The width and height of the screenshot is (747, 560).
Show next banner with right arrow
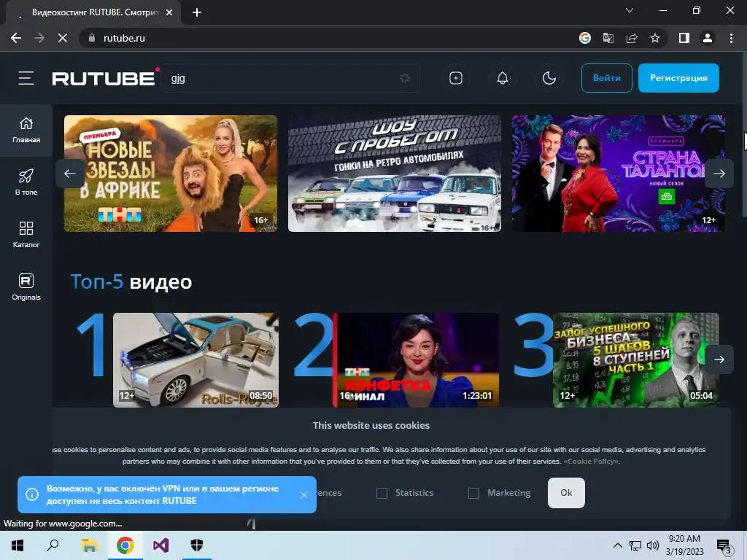point(719,174)
